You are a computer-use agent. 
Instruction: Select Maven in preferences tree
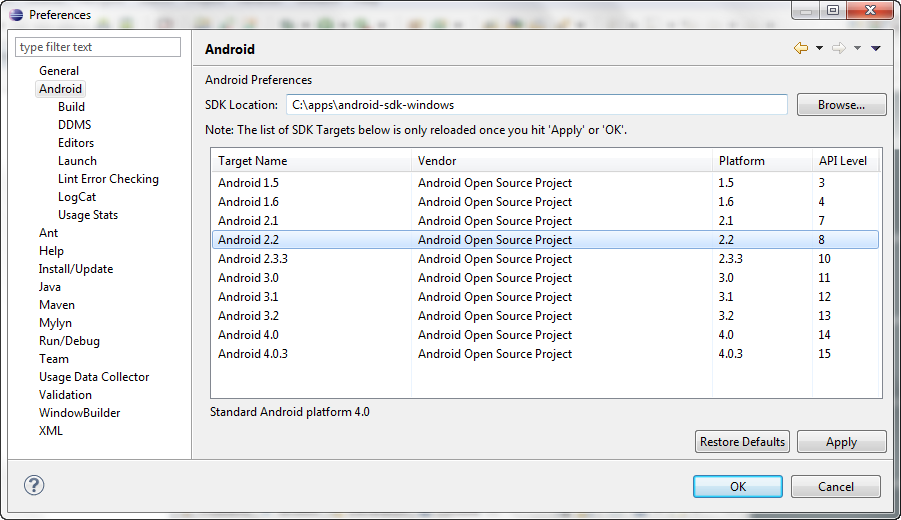[57, 305]
